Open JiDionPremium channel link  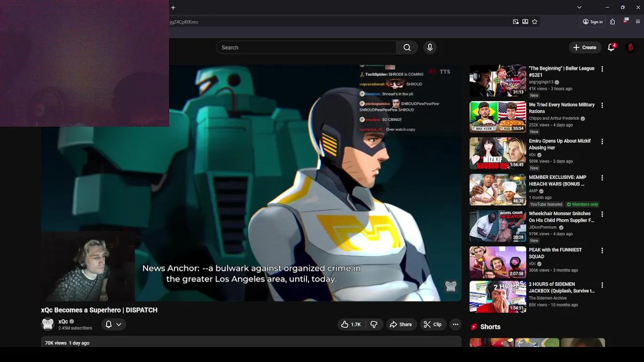(x=542, y=227)
